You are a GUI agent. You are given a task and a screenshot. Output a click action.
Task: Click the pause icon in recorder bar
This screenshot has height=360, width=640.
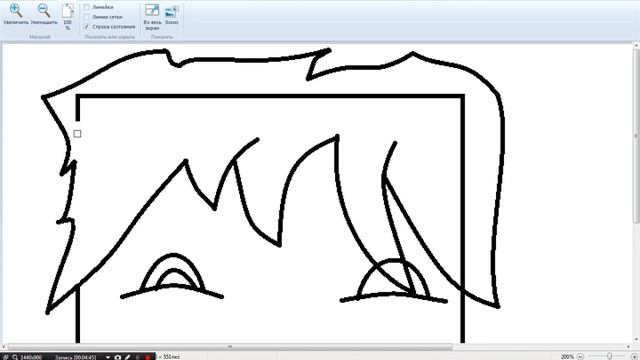coord(138,357)
